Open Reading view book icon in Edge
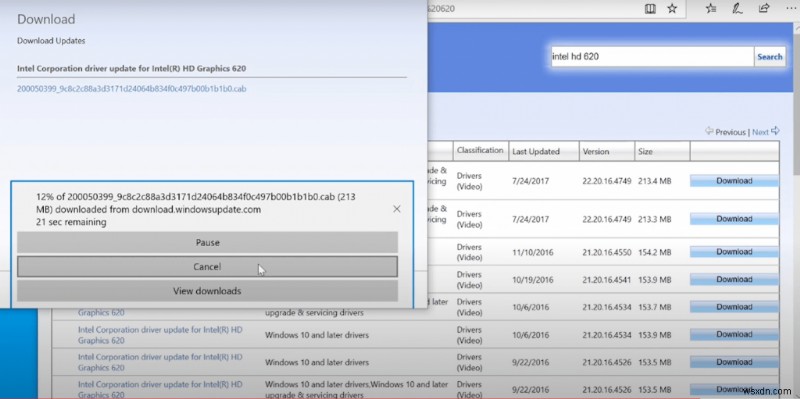Viewport: 800px width, 399px height. pyautogui.click(x=650, y=8)
